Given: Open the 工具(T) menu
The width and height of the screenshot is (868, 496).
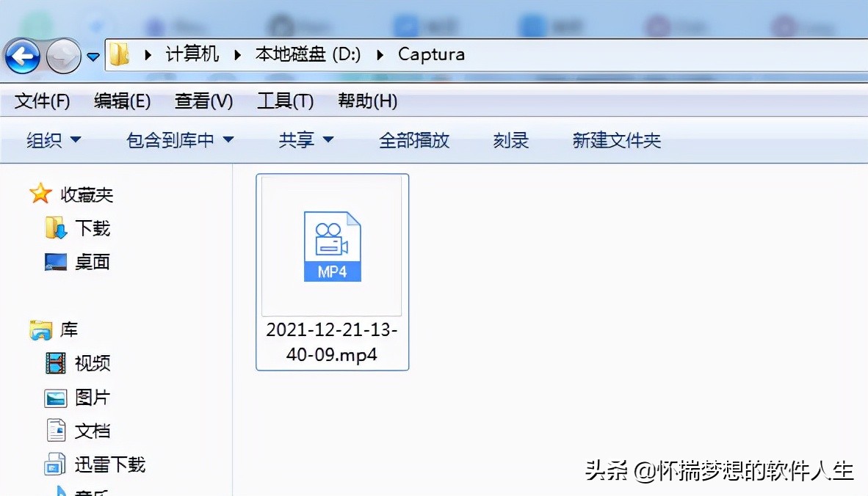Looking at the screenshot, I should (x=286, y=101).
